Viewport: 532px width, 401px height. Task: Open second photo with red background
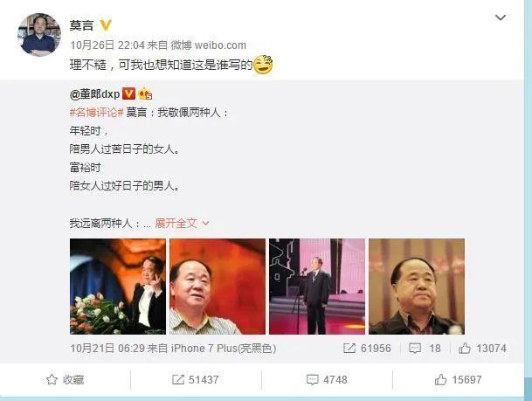(218, 287)
